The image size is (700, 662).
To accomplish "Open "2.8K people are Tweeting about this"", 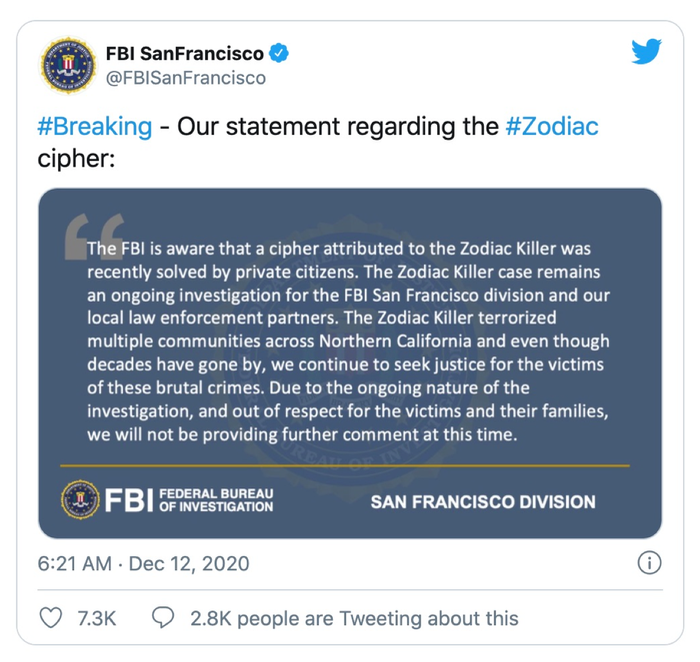I will coord(354,618).
